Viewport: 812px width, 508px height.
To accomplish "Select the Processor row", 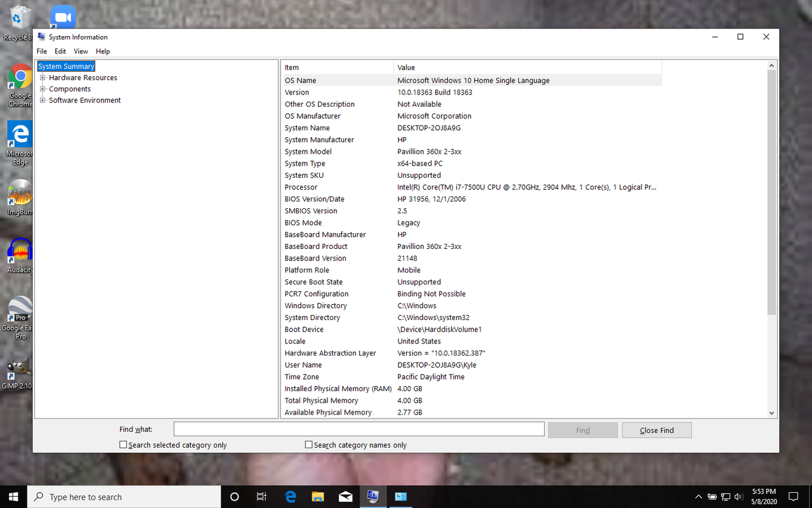I will [472, 187].
